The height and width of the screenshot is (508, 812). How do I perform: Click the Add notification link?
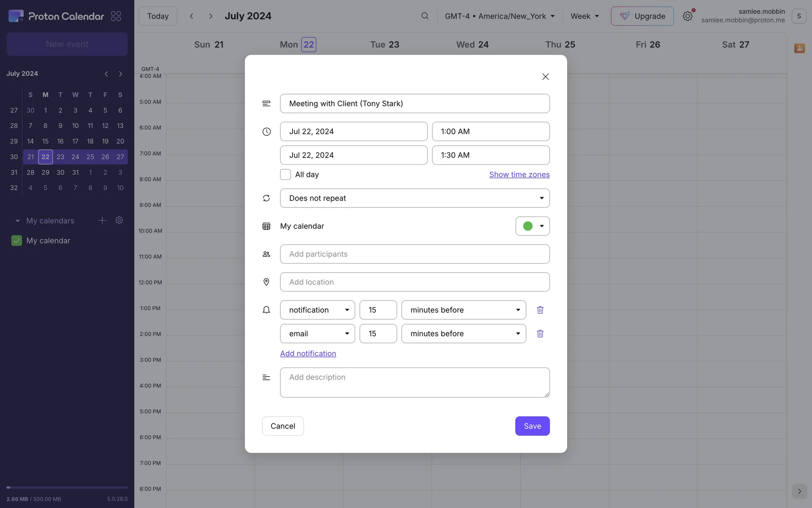(308, 353)
